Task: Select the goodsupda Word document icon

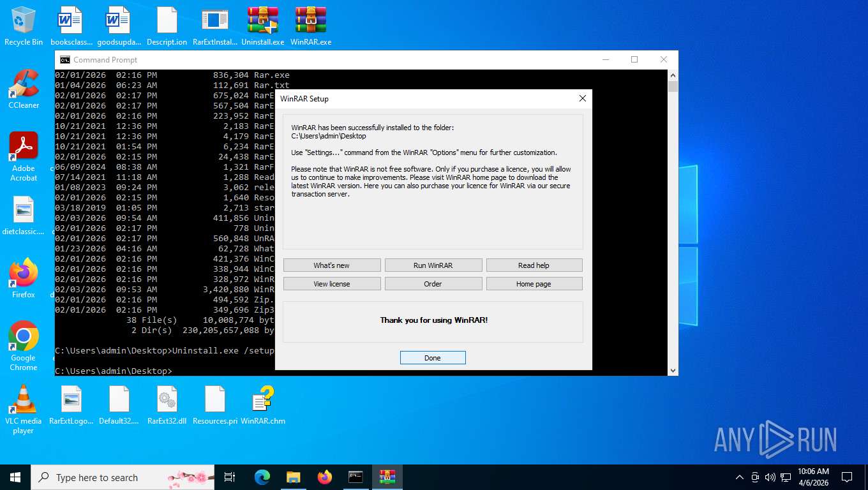Action: pos(119,27)
